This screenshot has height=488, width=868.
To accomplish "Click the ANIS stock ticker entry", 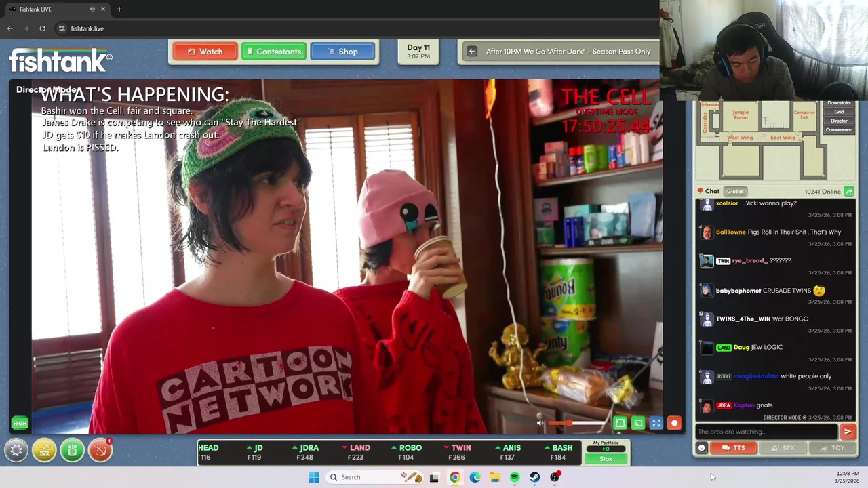I will [x=508, y=452].
